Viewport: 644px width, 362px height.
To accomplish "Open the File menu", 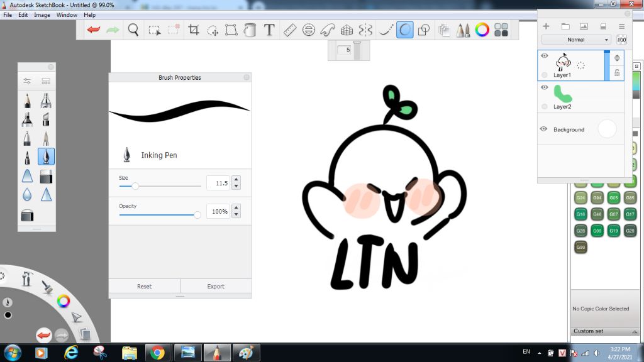I will pos(8,15).
